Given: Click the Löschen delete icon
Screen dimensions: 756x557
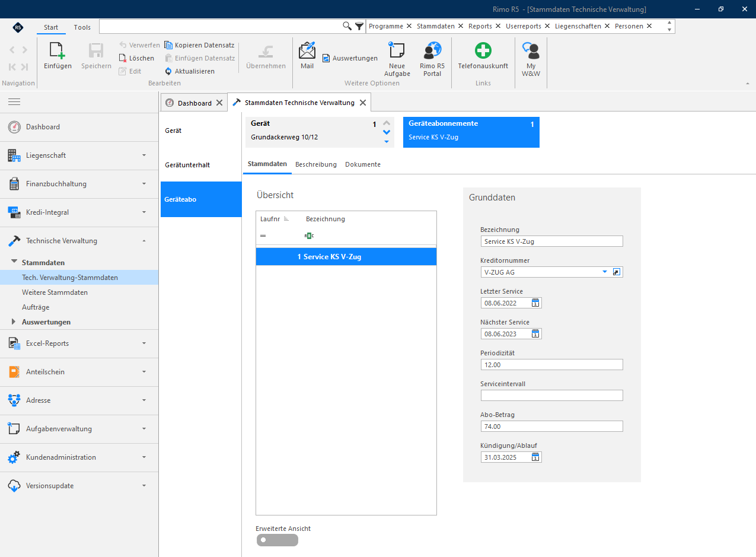Looking at the screenshot, I should 123,58.
